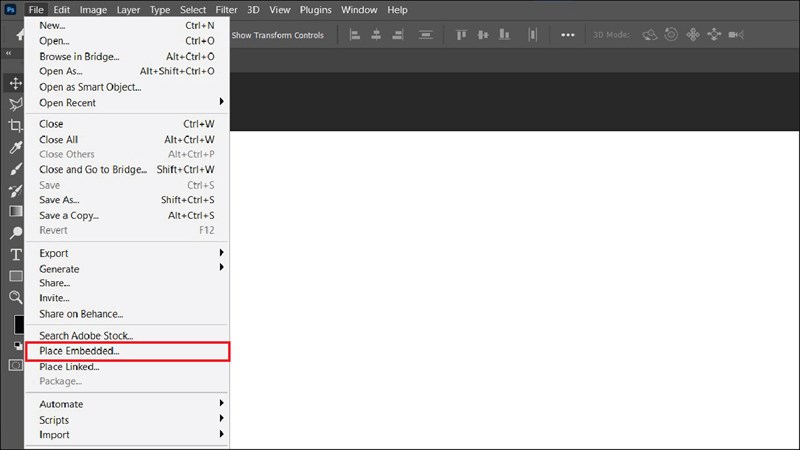Choose Browse in Bridge menu entry
This screenshot has height=450, width=800.
[127, 56]
